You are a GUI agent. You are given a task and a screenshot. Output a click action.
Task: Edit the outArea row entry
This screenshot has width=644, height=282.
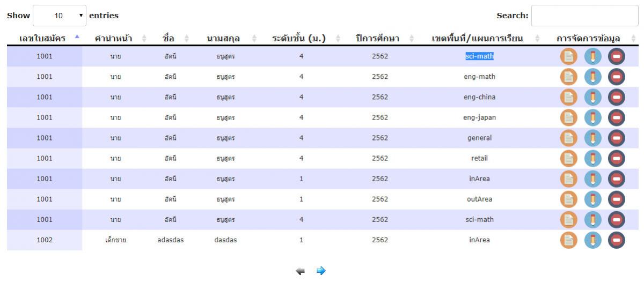pyautogui.click(x=593, y=199)
